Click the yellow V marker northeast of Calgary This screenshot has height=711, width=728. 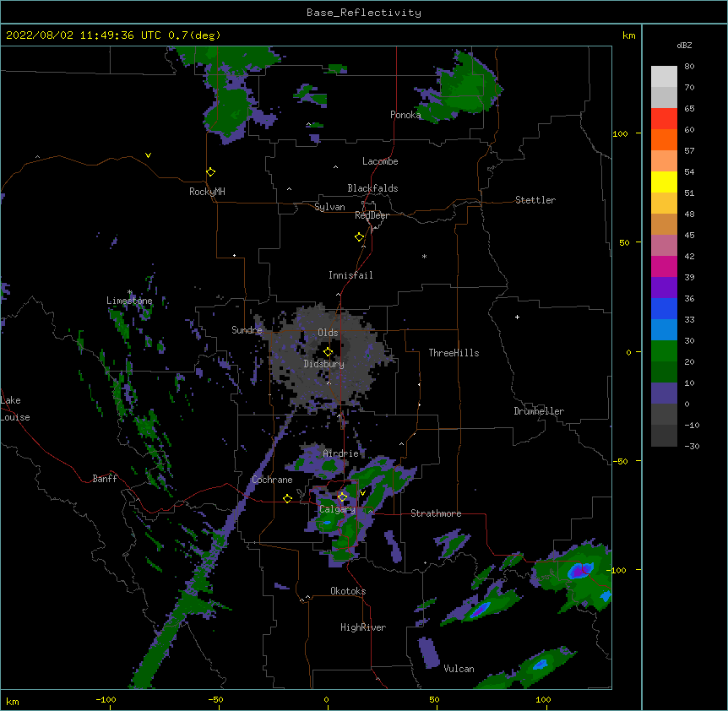(x=362, y=493)
